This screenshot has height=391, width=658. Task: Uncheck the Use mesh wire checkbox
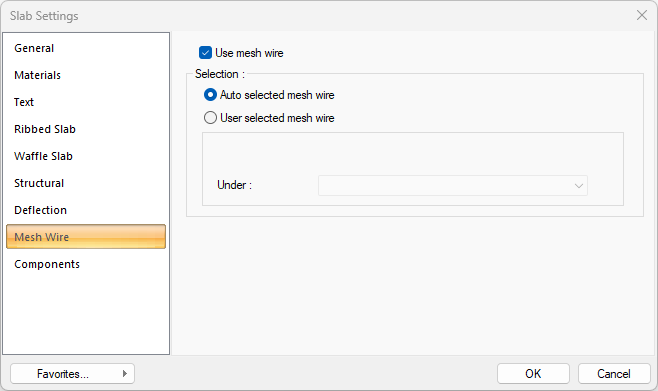pos(205,53)
